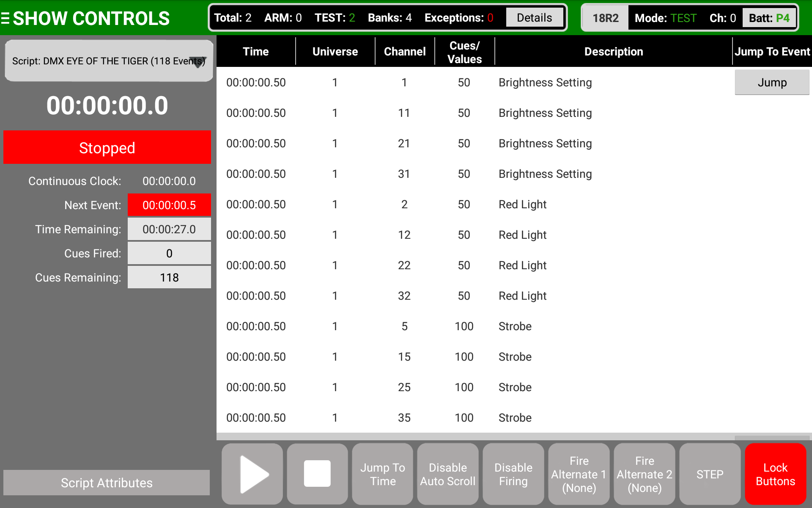812x508 pixels.
Task: Select the Strobe row with channel 35
Action: [x=514, y=418]
